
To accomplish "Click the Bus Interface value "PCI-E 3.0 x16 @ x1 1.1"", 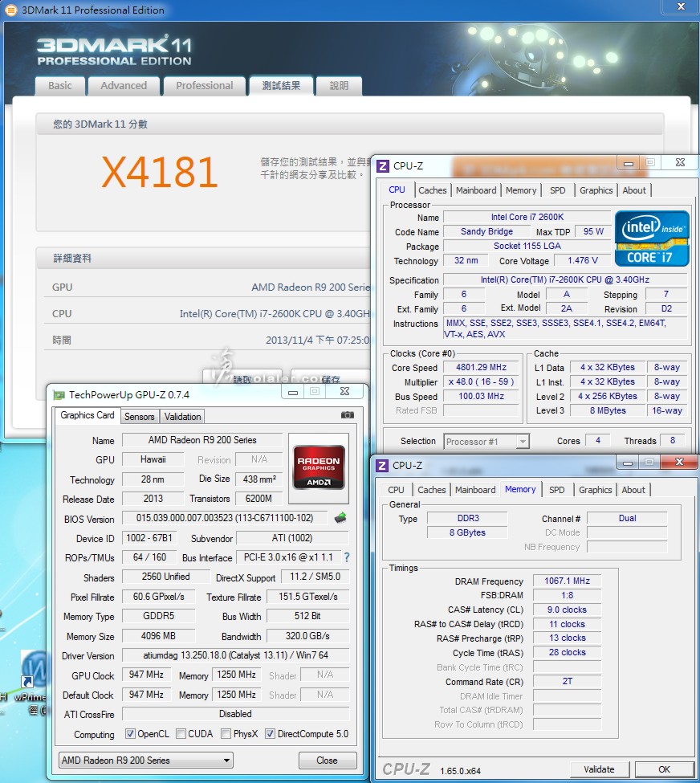I will (288, 557).
